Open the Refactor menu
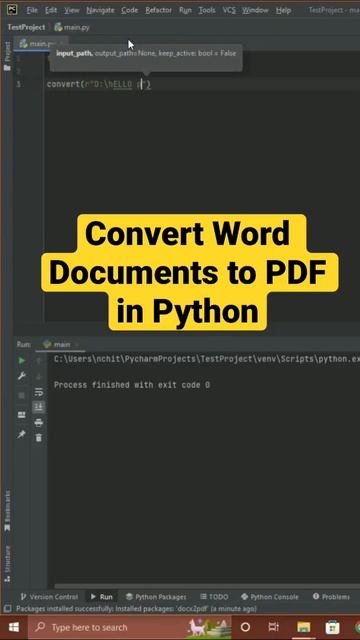 click(x=159, y=10)
